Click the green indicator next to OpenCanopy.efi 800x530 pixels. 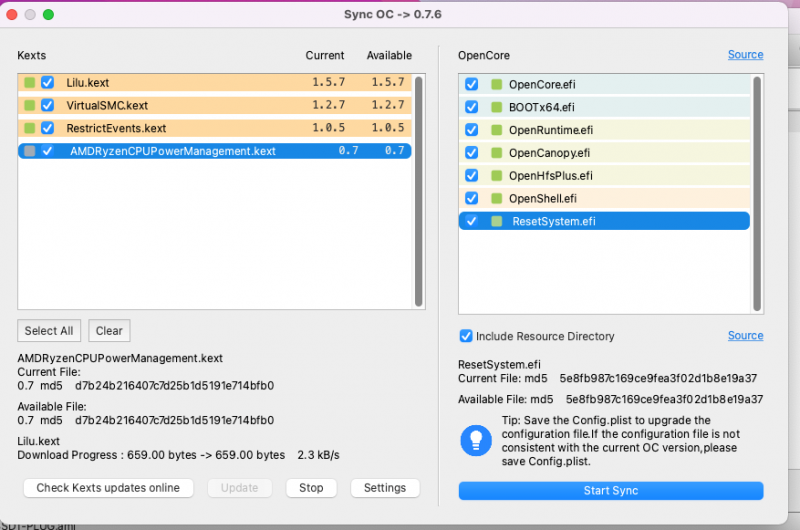tap(496, 153)
